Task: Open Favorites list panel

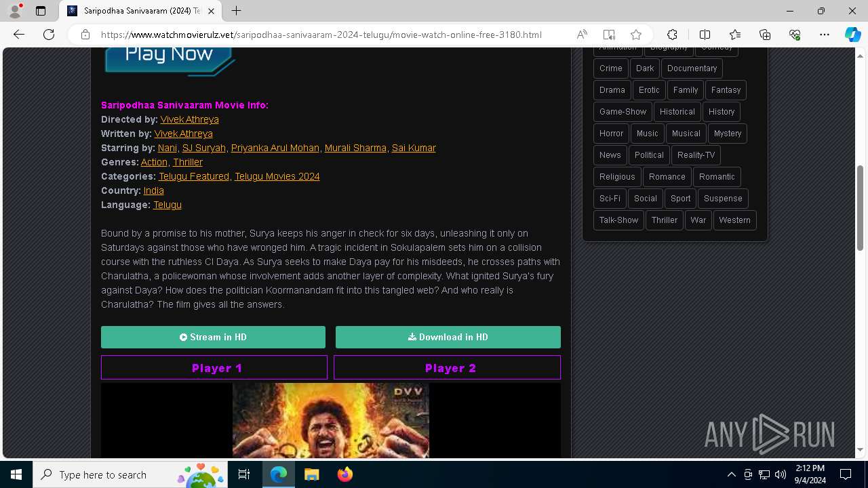Action: pyautogui.click(x=735, y=35)
